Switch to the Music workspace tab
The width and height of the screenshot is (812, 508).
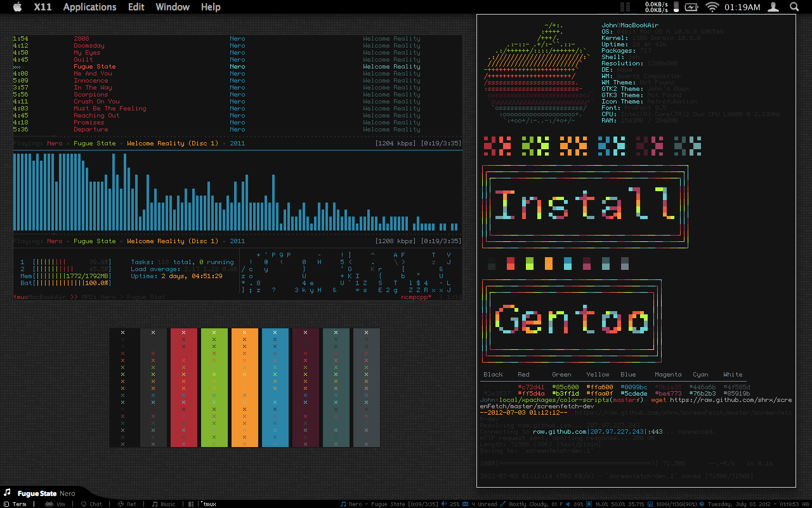coord(164,504)
